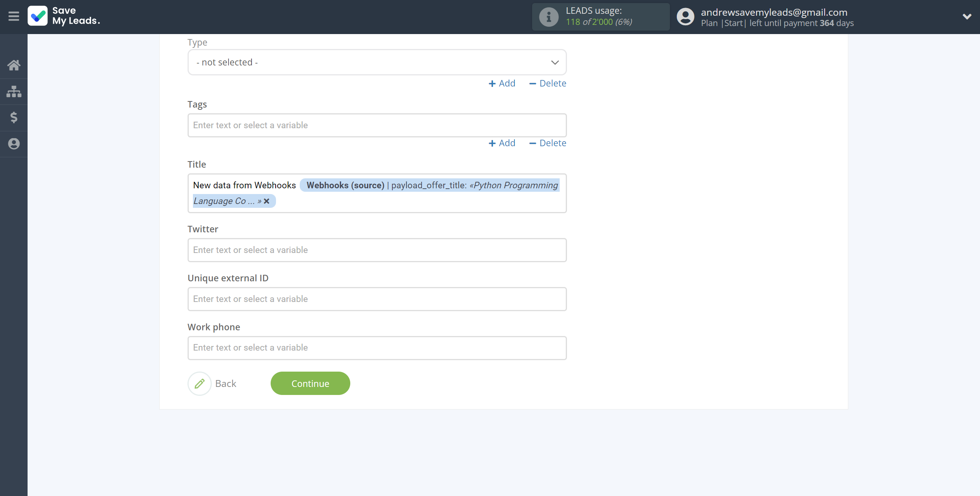Open the connections sitemap icon
980x496 pixels.
(x=14, y=91)
